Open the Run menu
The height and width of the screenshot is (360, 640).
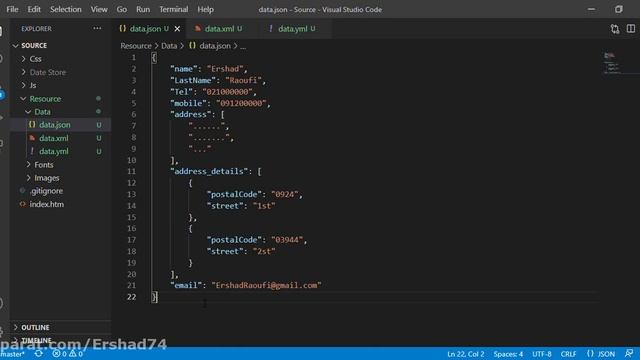[143, 9]
